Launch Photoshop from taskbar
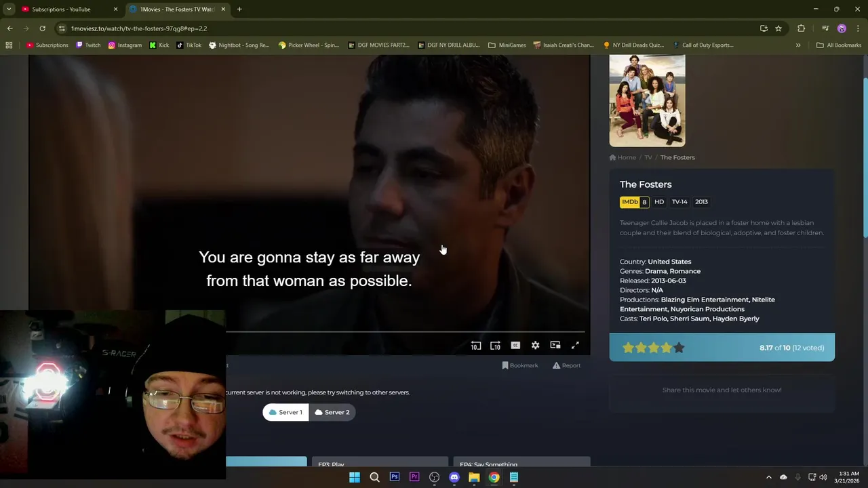868x488 pixels. pos(395,477)
